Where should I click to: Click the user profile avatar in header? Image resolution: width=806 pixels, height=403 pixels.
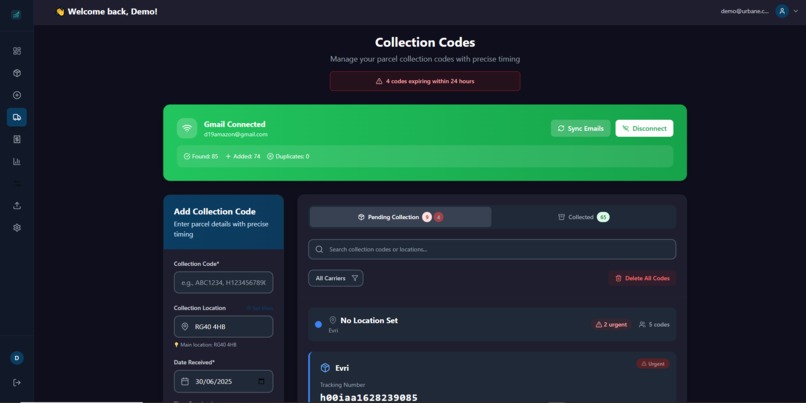click(782, 11)
